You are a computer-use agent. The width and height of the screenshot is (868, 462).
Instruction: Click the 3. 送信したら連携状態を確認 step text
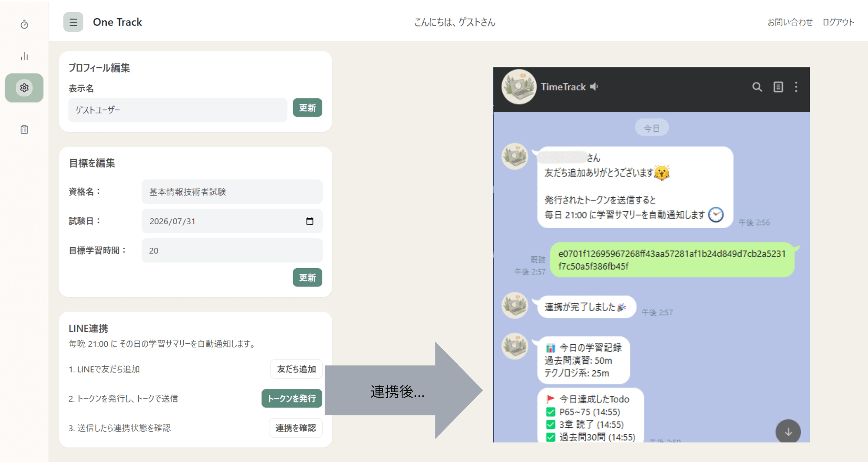[119, 428]
